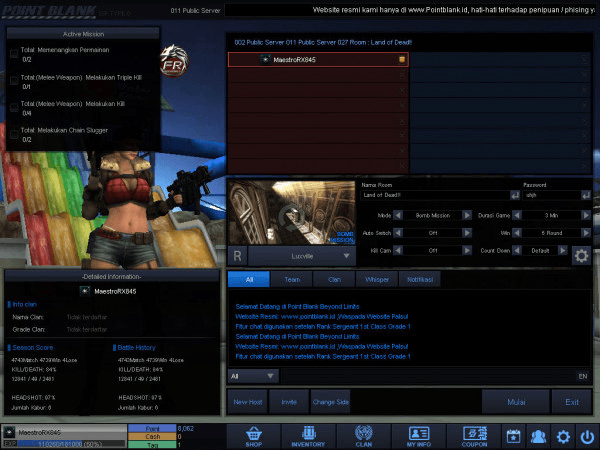600x450 pixels.
Task: Toggle Memenangkan Permainan mission checkbox
Action: pos(14,54)
